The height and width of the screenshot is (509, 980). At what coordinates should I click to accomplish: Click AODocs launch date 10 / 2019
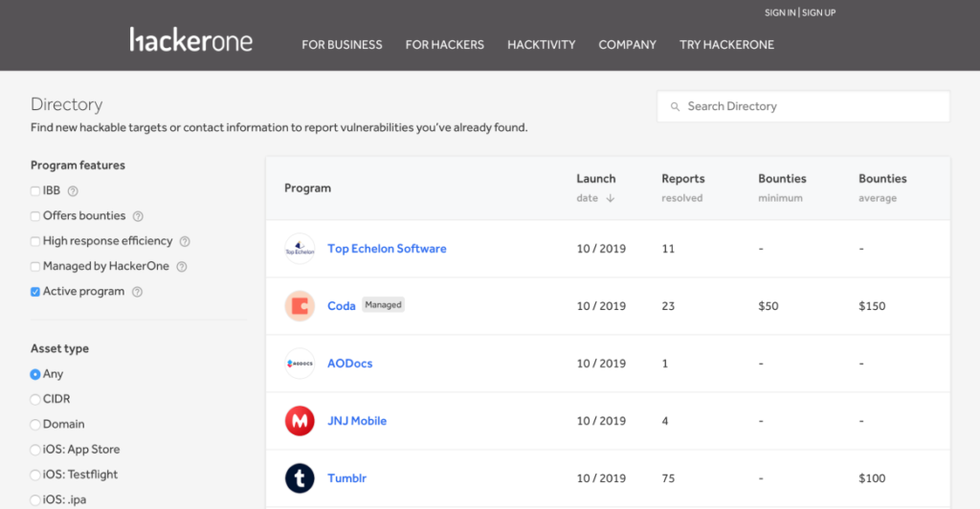pyautogui.click(x=601, y=364)
